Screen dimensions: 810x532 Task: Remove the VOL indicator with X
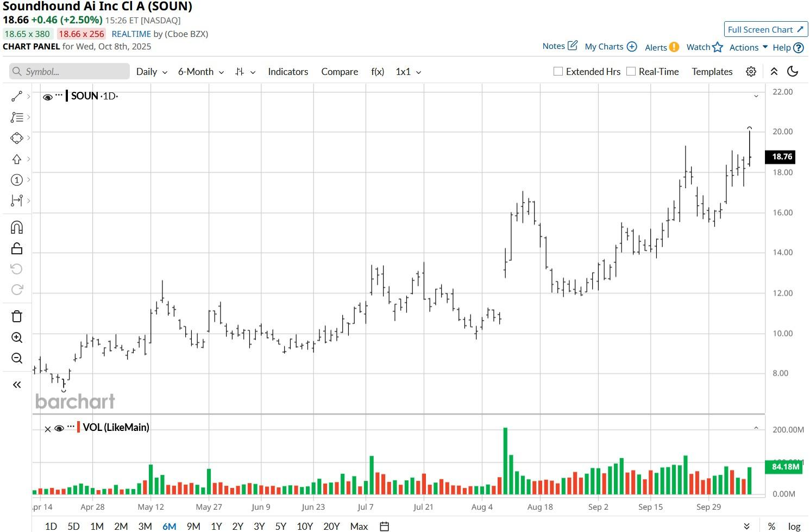pyautogui.click(x=48, y=429)
